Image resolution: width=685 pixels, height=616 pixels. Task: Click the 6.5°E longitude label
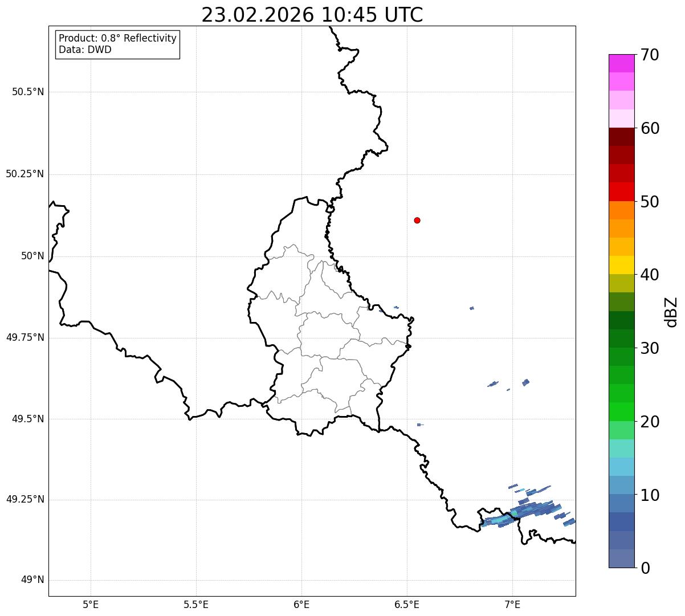pyautogui.click(x=407, y=604)
